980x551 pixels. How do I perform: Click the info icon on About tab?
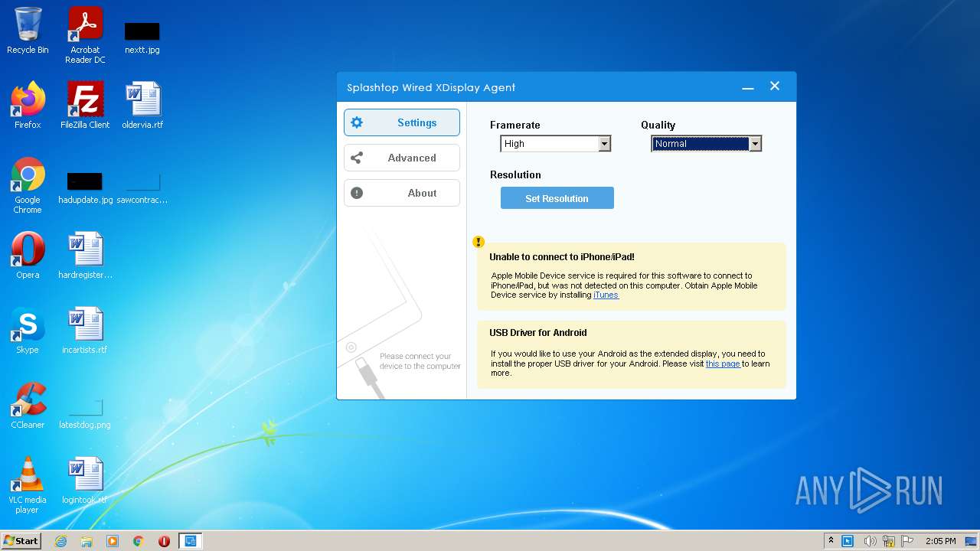coord(357,193)
